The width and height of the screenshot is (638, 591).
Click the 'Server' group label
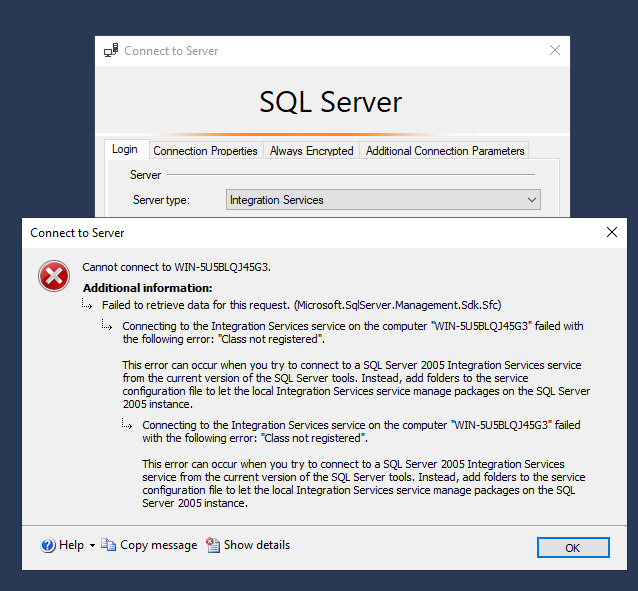[x=145, y=175]
